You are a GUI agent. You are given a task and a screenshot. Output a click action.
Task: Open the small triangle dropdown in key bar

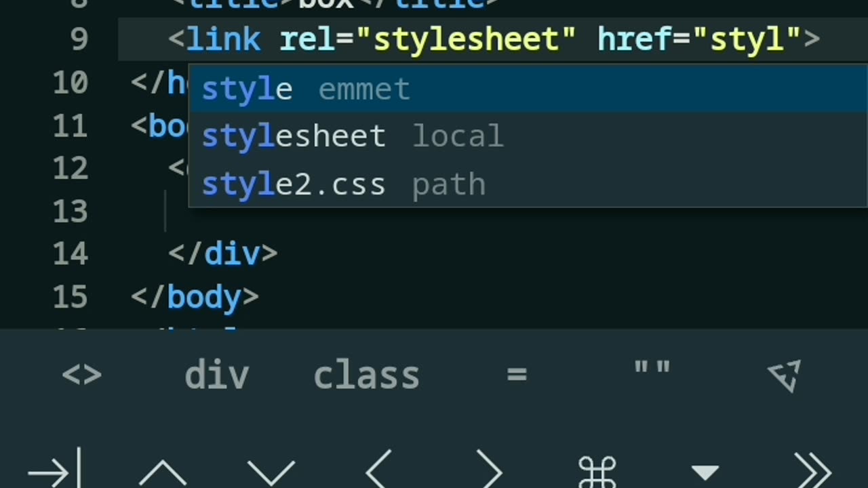[705, 472]
